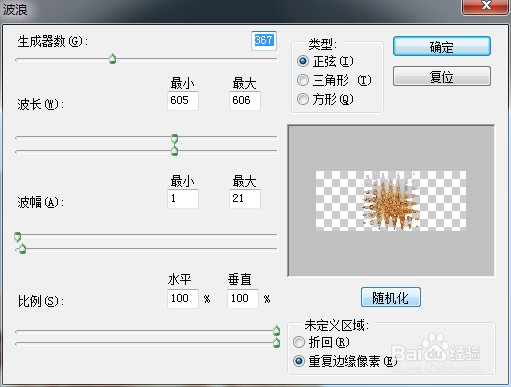Screen dimensions: 511x387
Task: Click the 波长 minimum field 605
Action: point(183,100)
